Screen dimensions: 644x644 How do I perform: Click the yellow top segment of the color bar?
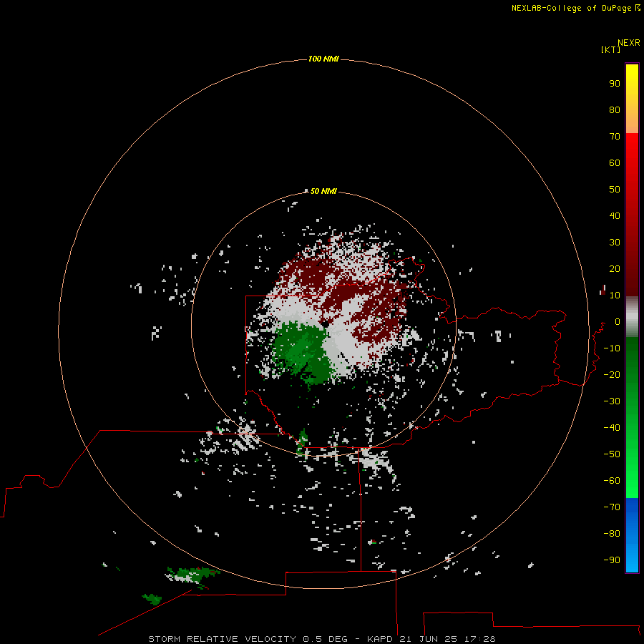click(632, 99)
